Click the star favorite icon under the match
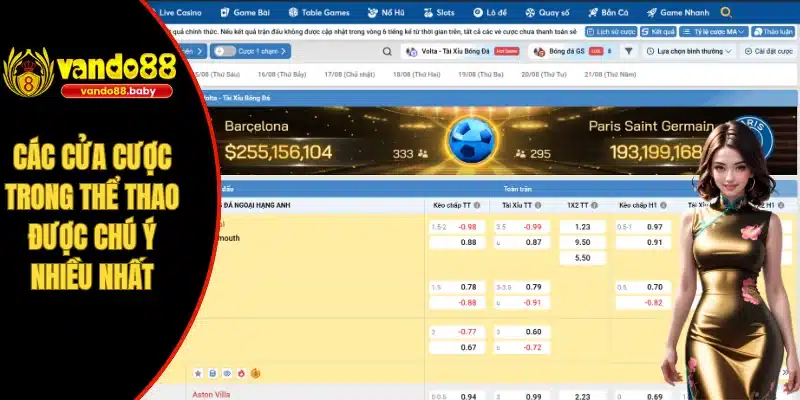 (x=198, y=373)
